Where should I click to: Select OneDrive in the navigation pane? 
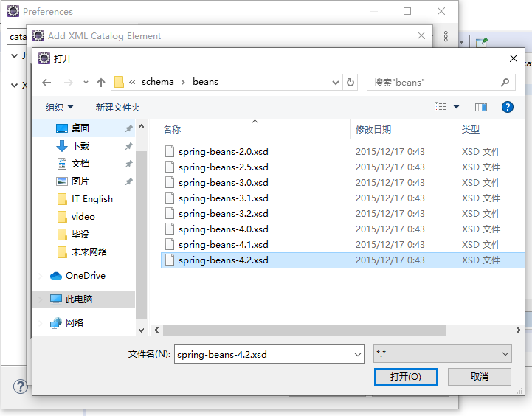[x=86, y=276]
